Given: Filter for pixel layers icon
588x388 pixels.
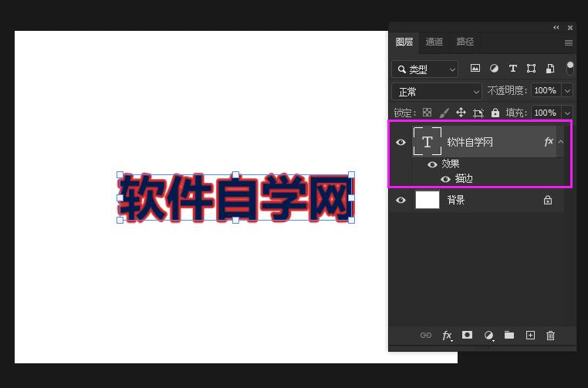Looking at the screenshot, I should coord(475,68).
